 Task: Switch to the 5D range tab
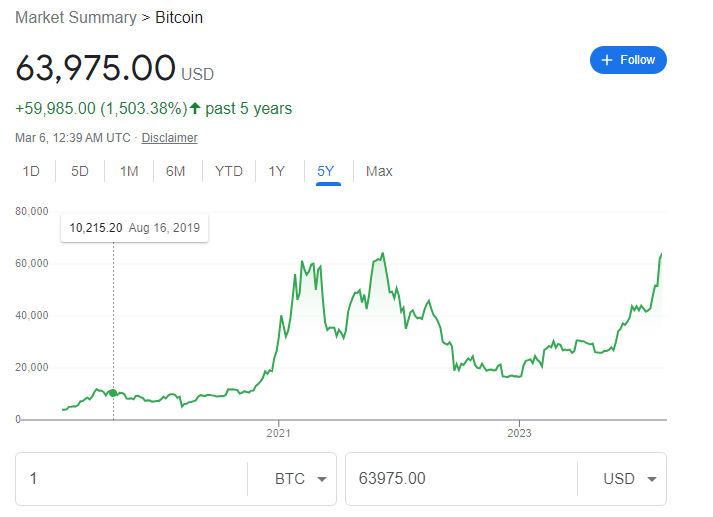click(x=80, y=171)
